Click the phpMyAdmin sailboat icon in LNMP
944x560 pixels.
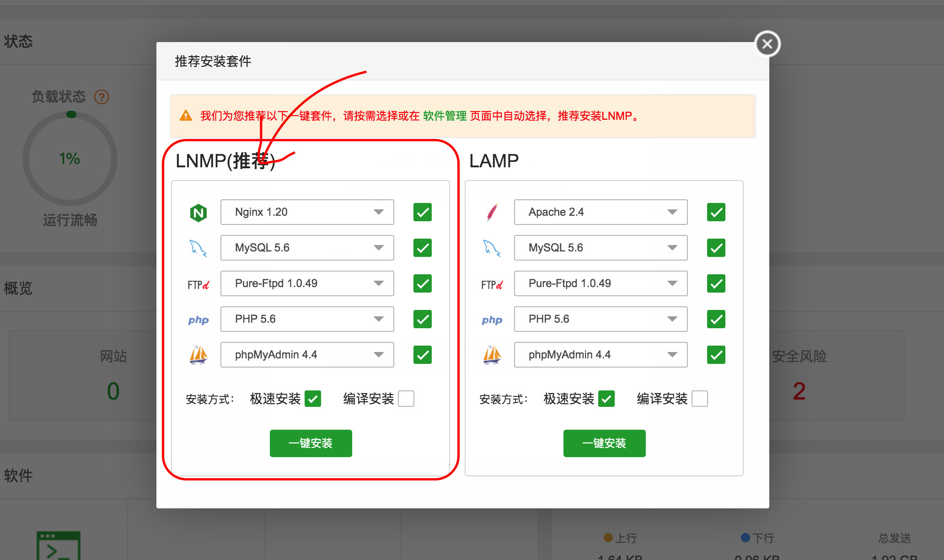click(x=198, y=355)
